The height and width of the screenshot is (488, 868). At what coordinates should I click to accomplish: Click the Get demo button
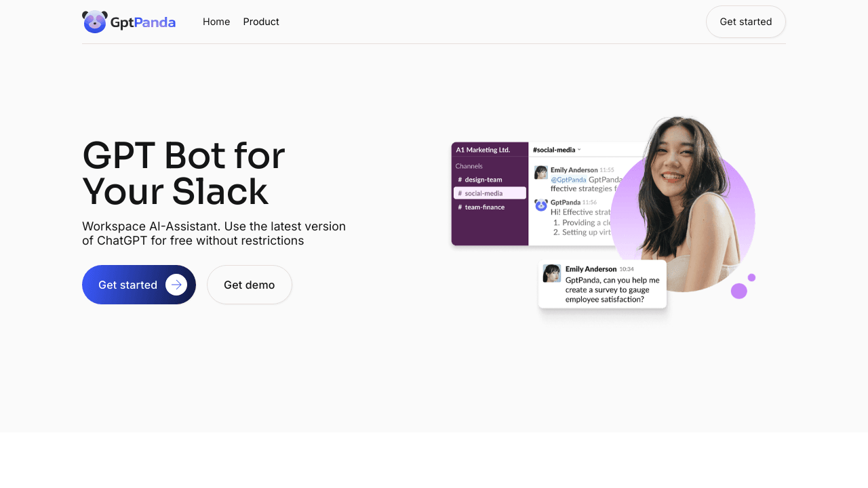coord(250,285)
